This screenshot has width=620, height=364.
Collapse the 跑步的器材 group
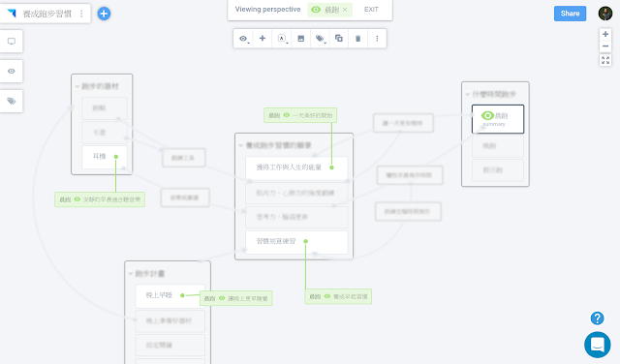pyautogui.click(x=77, y=86)
